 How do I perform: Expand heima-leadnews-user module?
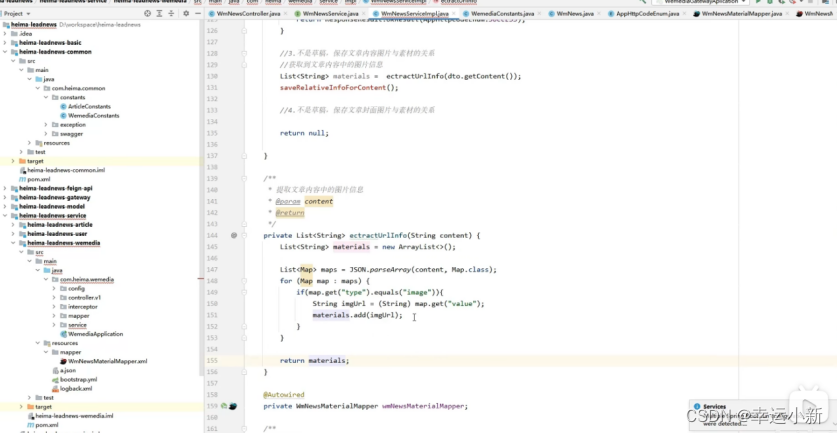pyautogui.click(x=13, y=234)
